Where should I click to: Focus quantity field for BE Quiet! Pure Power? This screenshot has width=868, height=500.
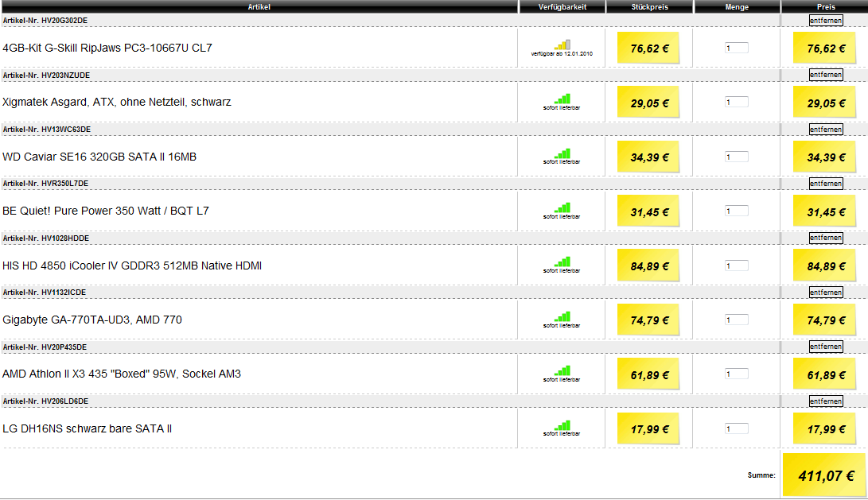[737, 211]
